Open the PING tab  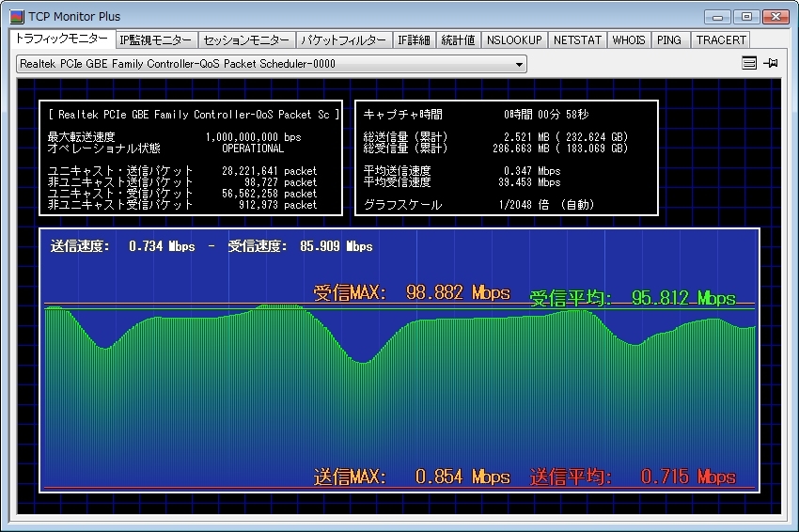(670, 39)
